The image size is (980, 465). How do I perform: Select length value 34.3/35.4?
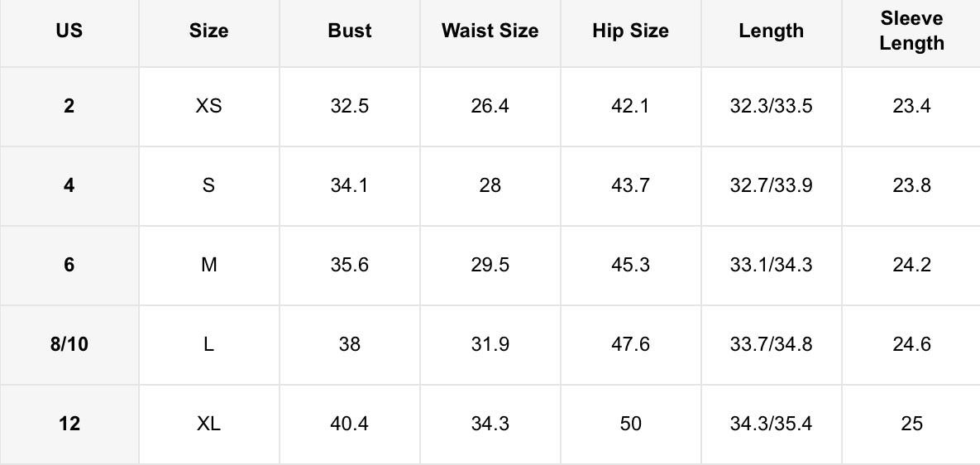[771, 424]
